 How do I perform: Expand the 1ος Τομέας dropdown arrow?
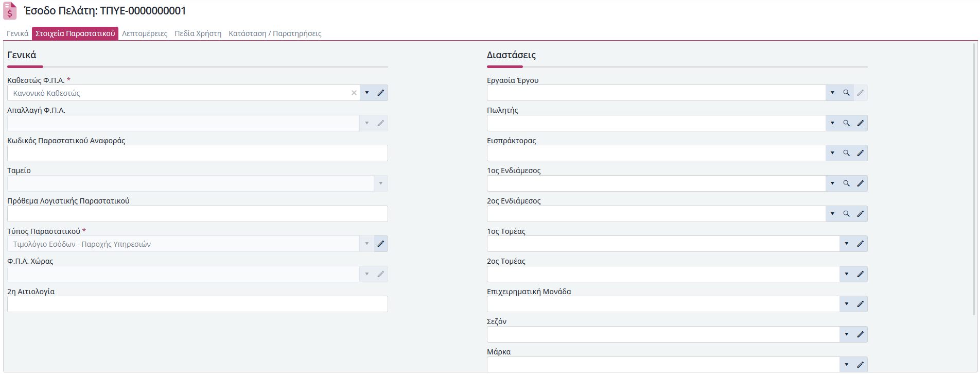[847, 244]
